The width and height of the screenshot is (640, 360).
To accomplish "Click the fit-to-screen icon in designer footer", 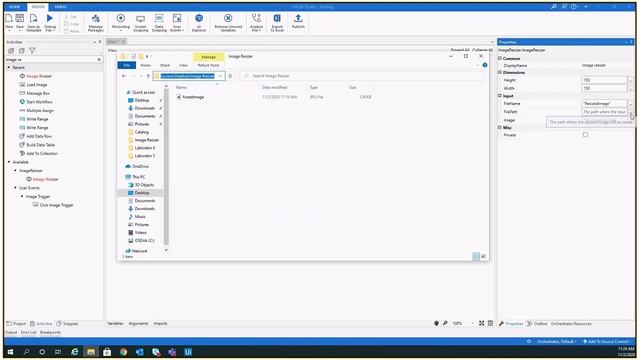I will (482, 323).
